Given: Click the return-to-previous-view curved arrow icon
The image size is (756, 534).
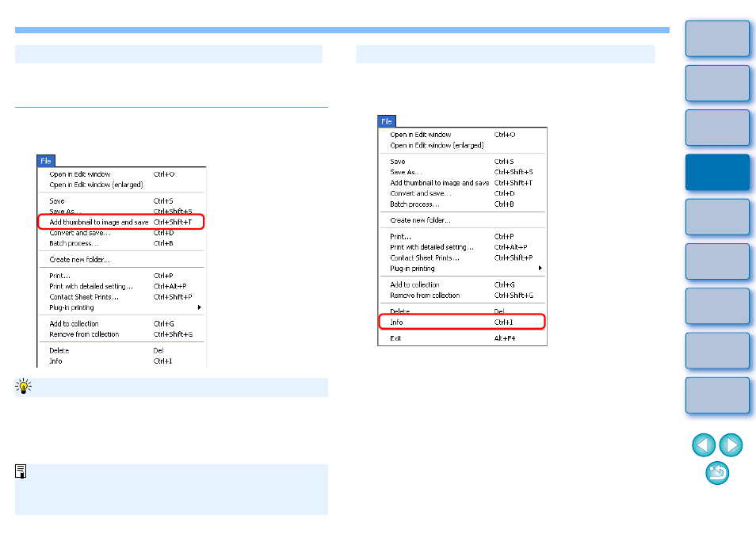Looking at the screenshot, I should pos(717,473).
